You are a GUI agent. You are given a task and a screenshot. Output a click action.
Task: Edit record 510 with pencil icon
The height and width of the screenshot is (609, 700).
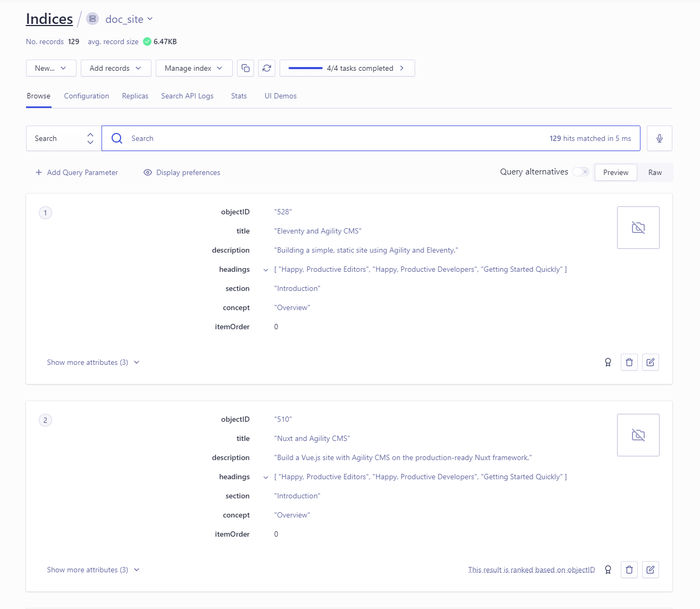coord(651,570)
